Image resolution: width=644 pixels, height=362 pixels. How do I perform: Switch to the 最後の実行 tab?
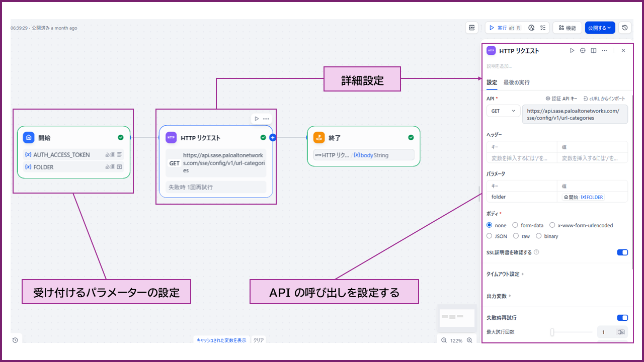[516, 82]
